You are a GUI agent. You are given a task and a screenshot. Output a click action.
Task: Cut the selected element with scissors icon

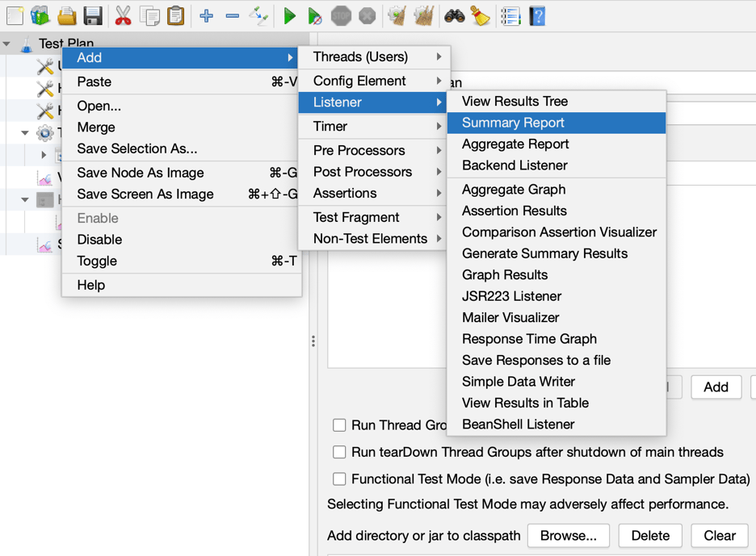(123, 15)
